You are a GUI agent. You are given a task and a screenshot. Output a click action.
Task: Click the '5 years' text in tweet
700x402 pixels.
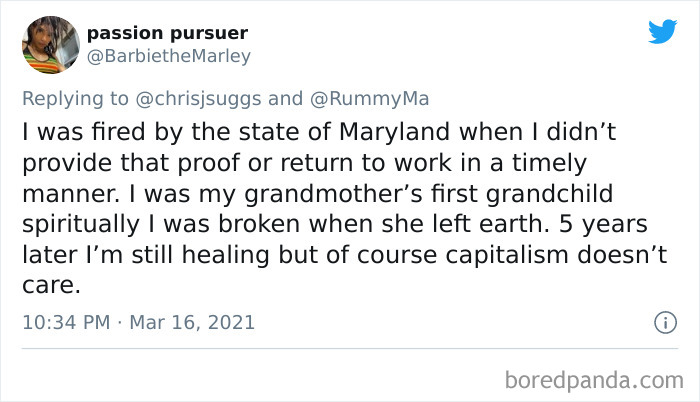pyautogui.click(x=603, y=224)
